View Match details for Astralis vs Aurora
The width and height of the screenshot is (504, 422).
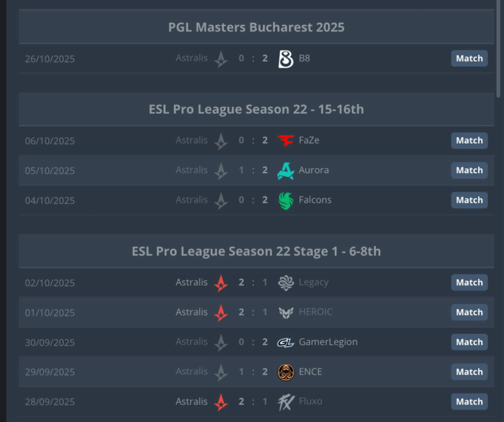[x=469, y=170]
